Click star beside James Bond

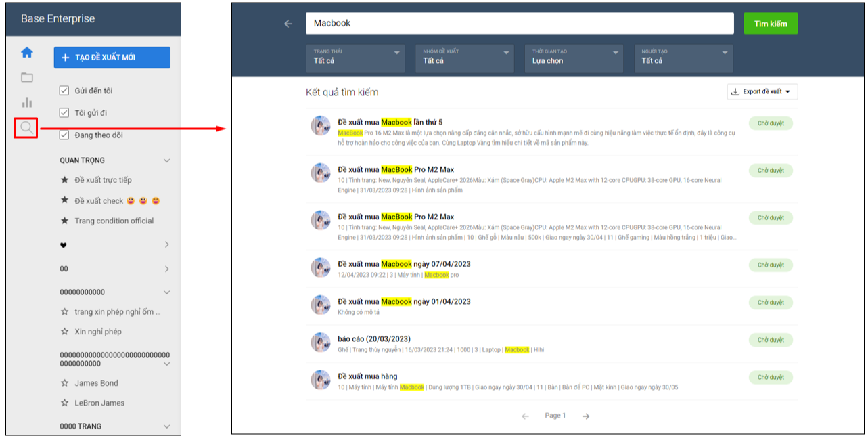point(65,383)
